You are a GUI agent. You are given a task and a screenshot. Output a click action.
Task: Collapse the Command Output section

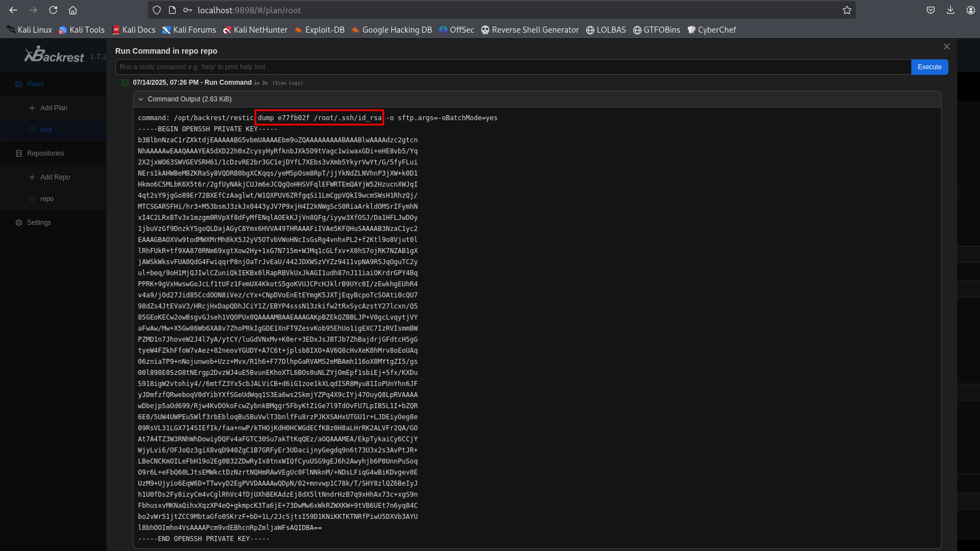[x=141, y=99]
